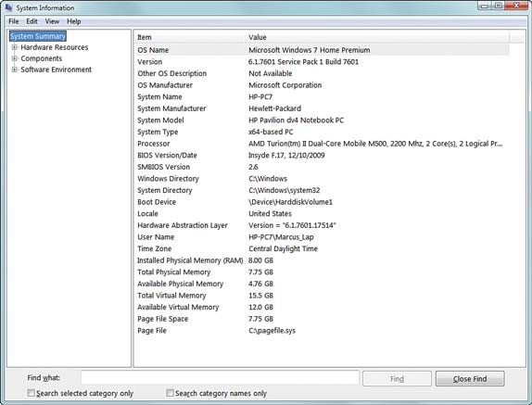Image resolution: width=532 pixels, height=405 pixels.
Task: Select the System Type row
Action: click(322, 132)
